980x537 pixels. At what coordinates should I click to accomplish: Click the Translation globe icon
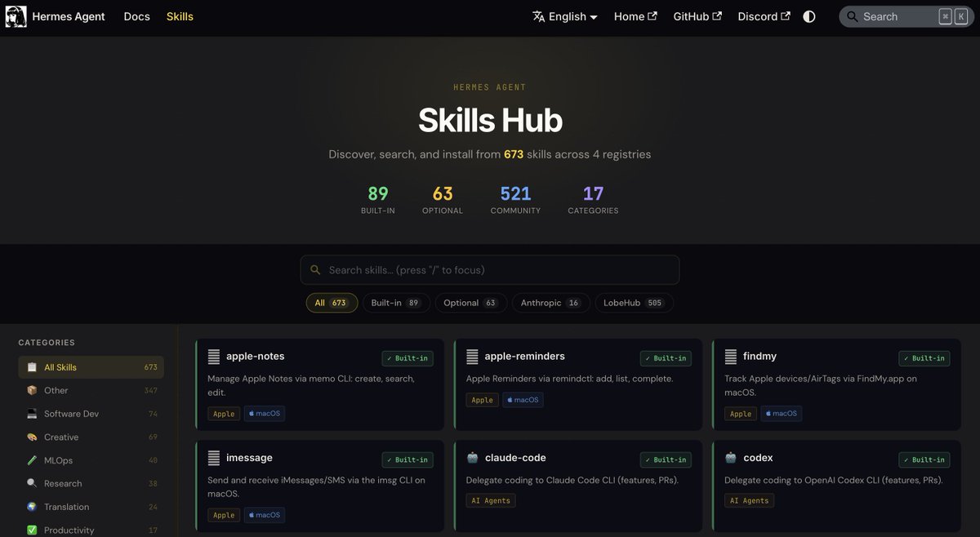(x=32, y=507)
